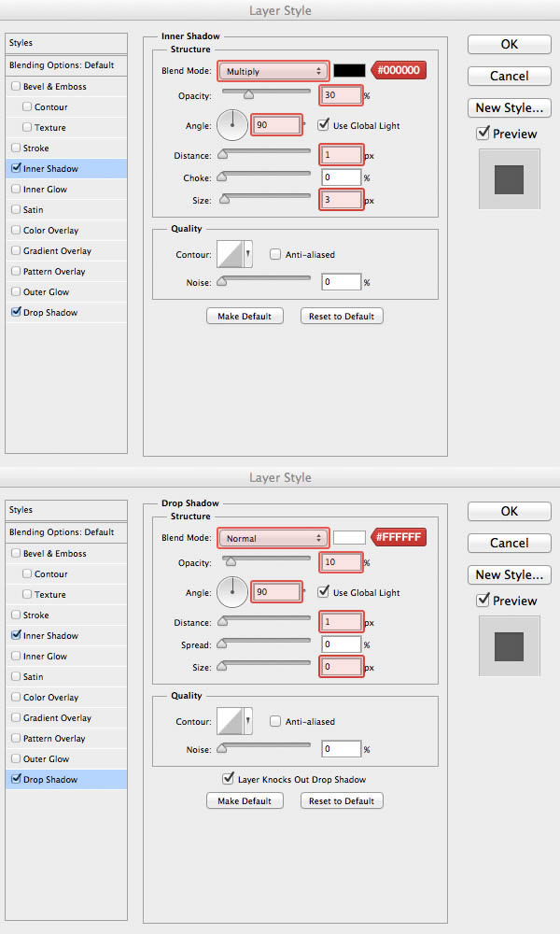Enable the Layer Knocks Out Drop Shadow checkbox

click(x=229, y=778)
